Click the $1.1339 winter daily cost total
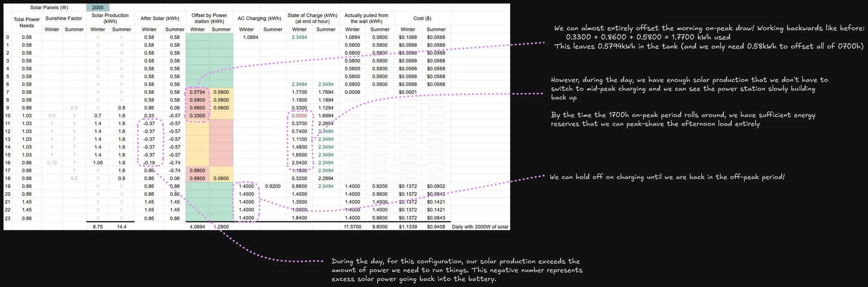This screenshot has width=868, height=287. click(x=408, y=227)
